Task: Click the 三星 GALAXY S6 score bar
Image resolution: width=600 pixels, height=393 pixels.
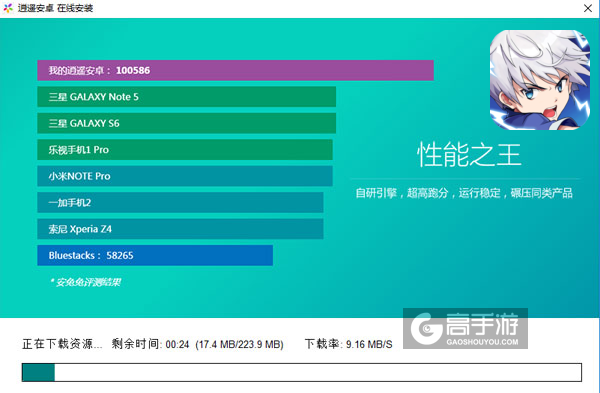Action: (186, 123)
